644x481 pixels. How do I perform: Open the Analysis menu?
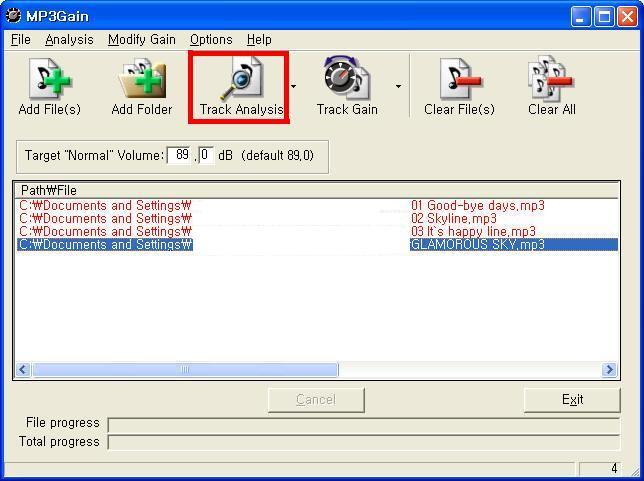tap(69, 39)
